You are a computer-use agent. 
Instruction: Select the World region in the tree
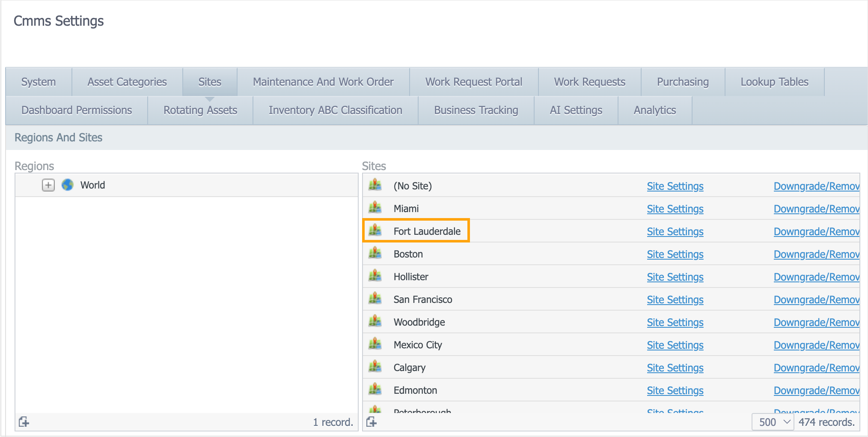(92, 185)
